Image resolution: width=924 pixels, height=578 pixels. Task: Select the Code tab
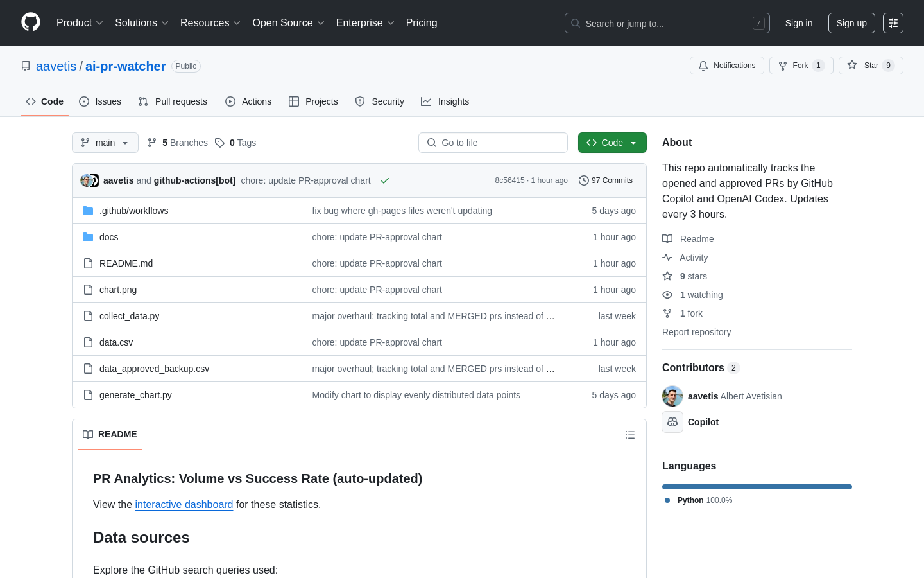pyautogui.click(x=45, y=101)
